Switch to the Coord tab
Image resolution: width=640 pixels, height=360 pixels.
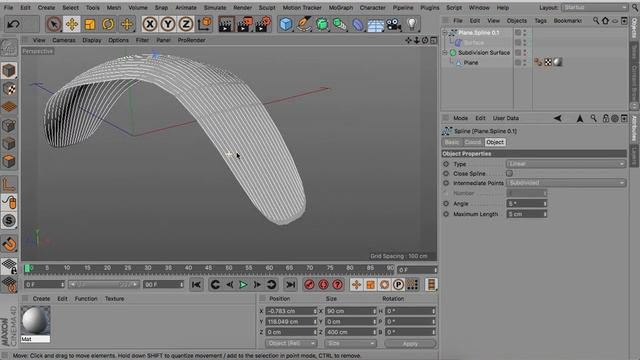click(x=473, y=142)
